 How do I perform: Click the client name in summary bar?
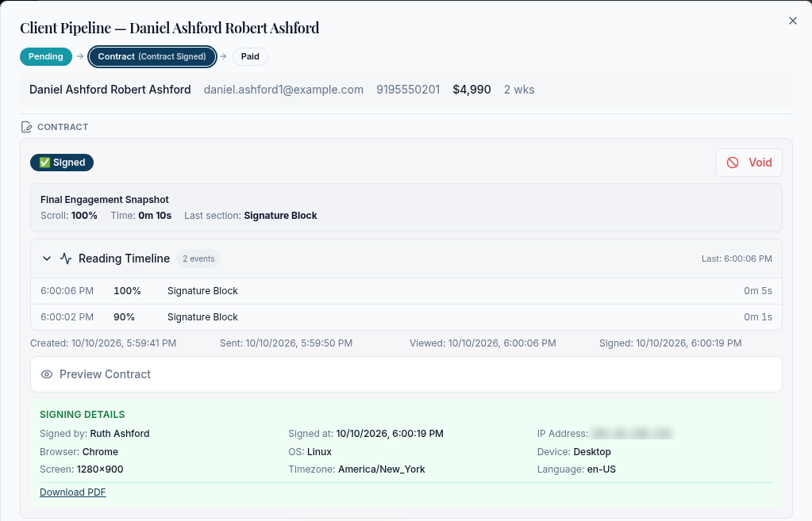coord(110,90)
